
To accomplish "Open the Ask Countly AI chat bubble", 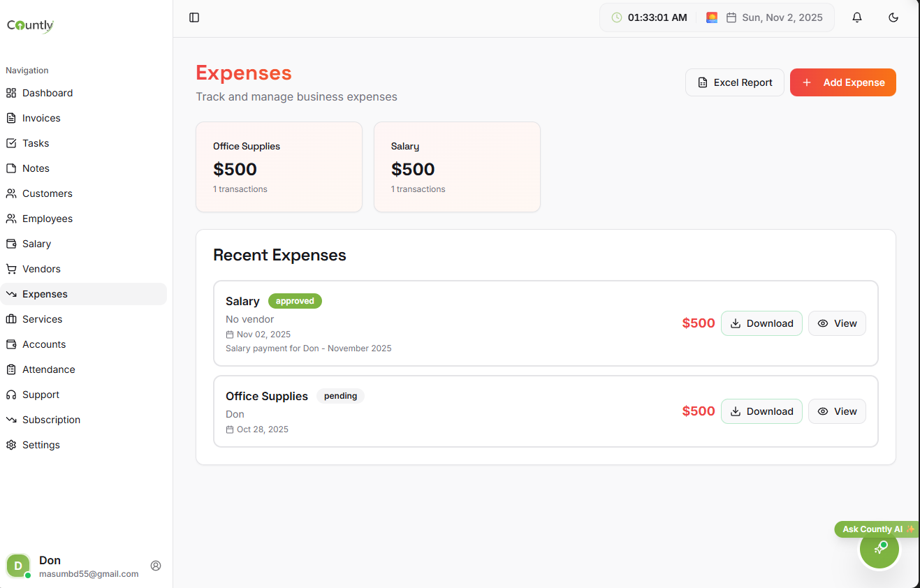I will tap(879, 548).
